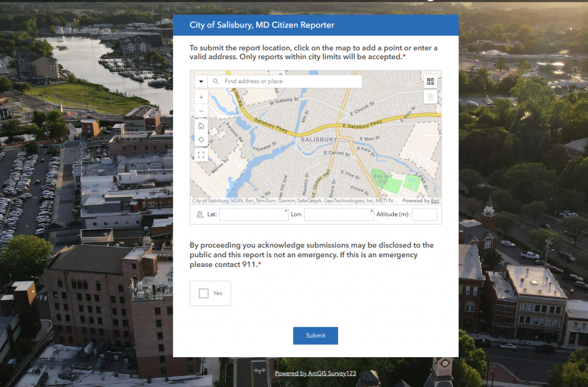The image size is (588, 387).
Task: Find my current location on map
Action: pyautogui.click(x=201, y=140)
